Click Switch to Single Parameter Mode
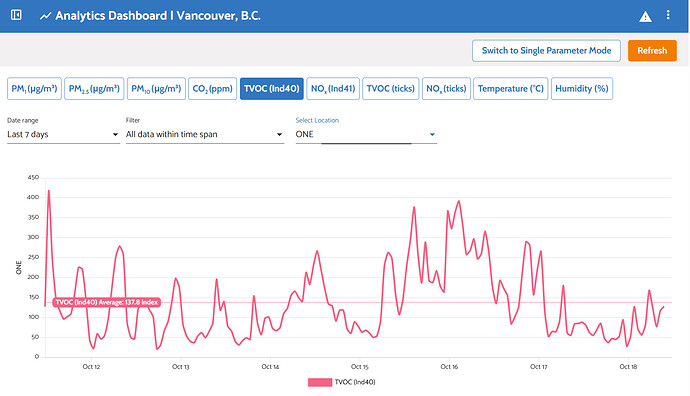 point(546,51)
